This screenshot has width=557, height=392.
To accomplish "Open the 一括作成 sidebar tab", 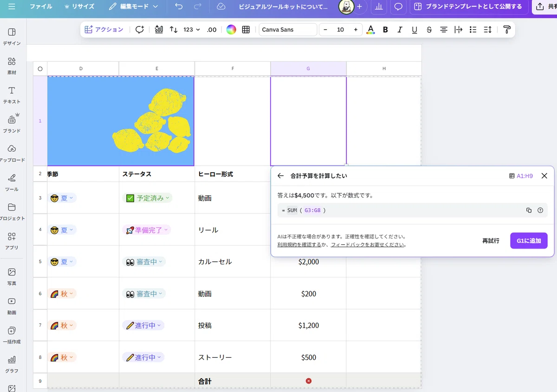I will (12, 335).
